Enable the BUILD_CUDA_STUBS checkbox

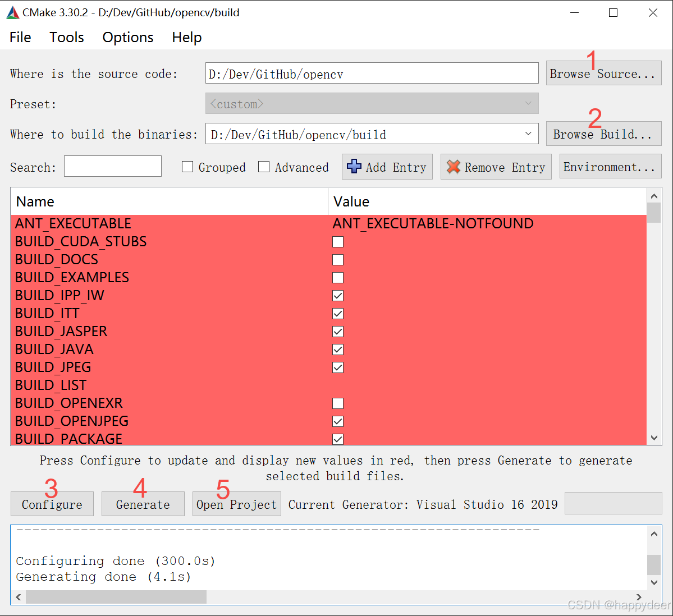pos(338,242)
